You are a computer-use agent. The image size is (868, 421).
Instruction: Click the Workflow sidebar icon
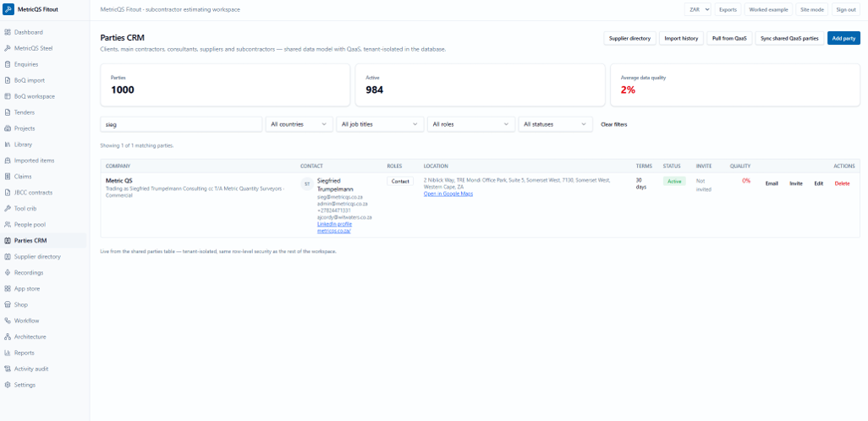[8, 321]
